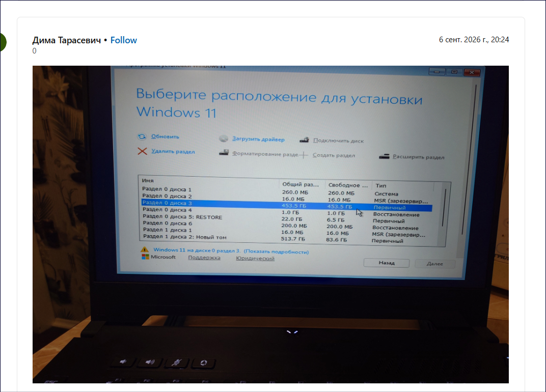Maximize the Windows 11 setup window
The width and height of the screenshot is (546, 392).
[x=454, y=72]
